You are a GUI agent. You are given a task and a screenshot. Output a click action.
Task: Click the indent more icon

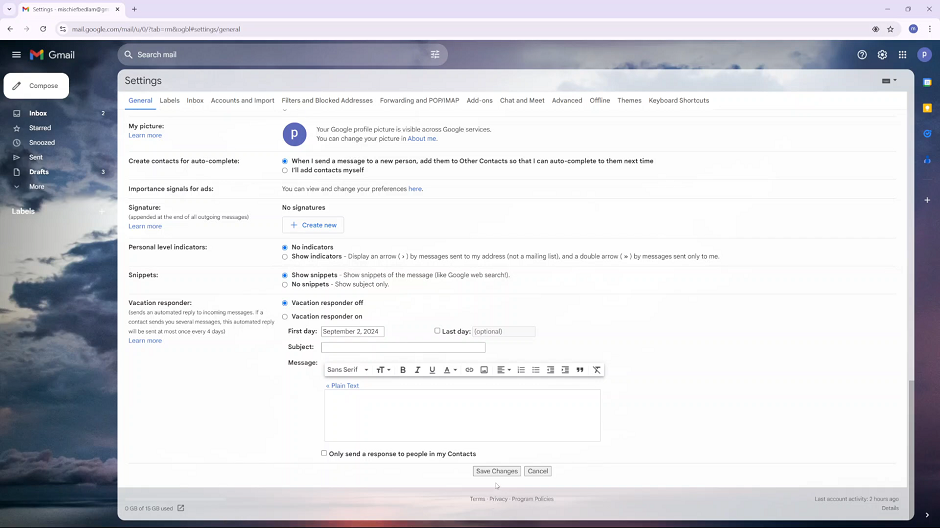click(x=565, y=370)
